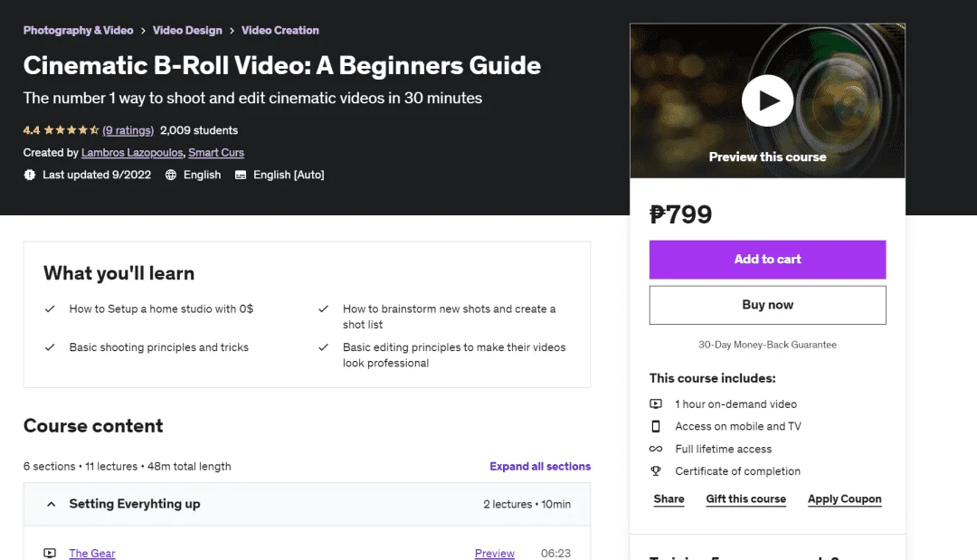View instructor Lambros Lazopoulos profile
The image size is (977, 560).
132,153
